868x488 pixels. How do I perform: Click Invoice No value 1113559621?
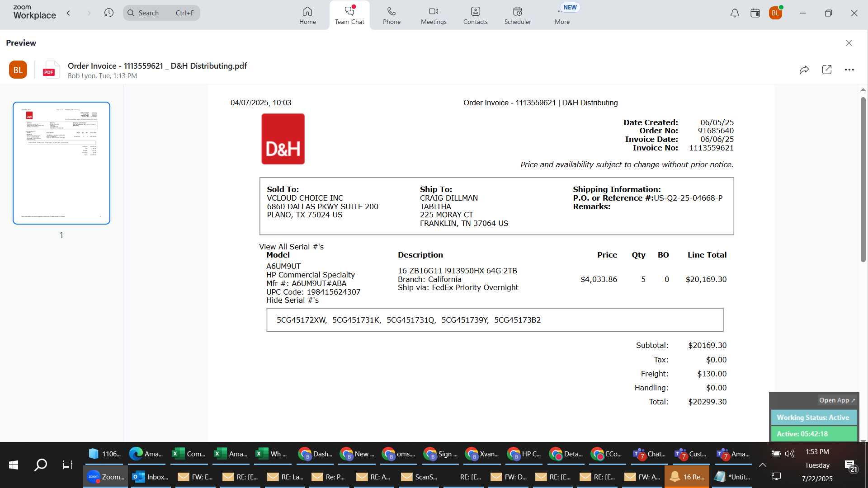pos(711,148)
